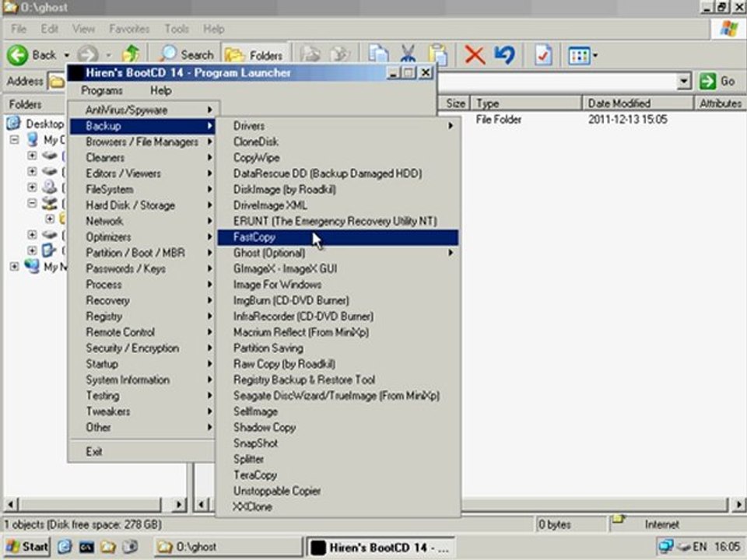The width and height of the screenshot is (747, 560).
Task: Open the Back history dropdown arrow
Action: pos(66,56)
